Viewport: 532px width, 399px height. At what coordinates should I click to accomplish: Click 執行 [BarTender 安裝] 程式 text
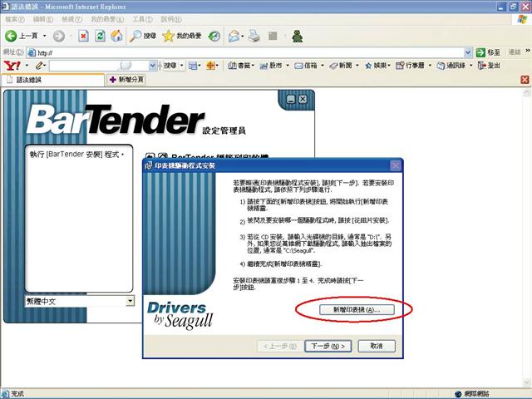[76, 155]
